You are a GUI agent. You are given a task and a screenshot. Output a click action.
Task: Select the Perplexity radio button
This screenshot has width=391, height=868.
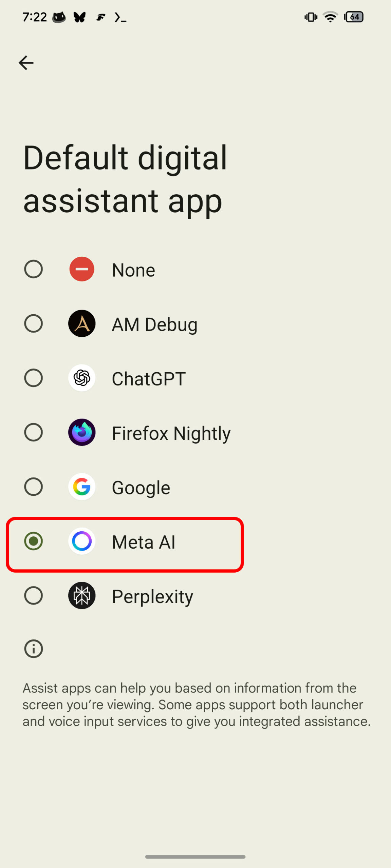[x=34, y=595]
